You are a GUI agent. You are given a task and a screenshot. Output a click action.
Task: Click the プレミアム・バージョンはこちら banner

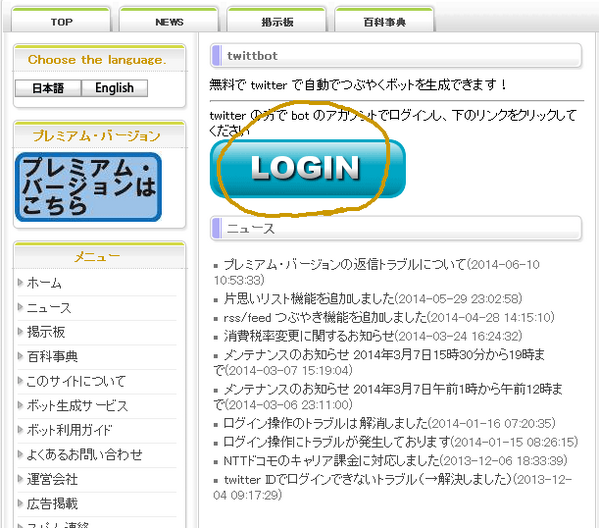[88, 187]
